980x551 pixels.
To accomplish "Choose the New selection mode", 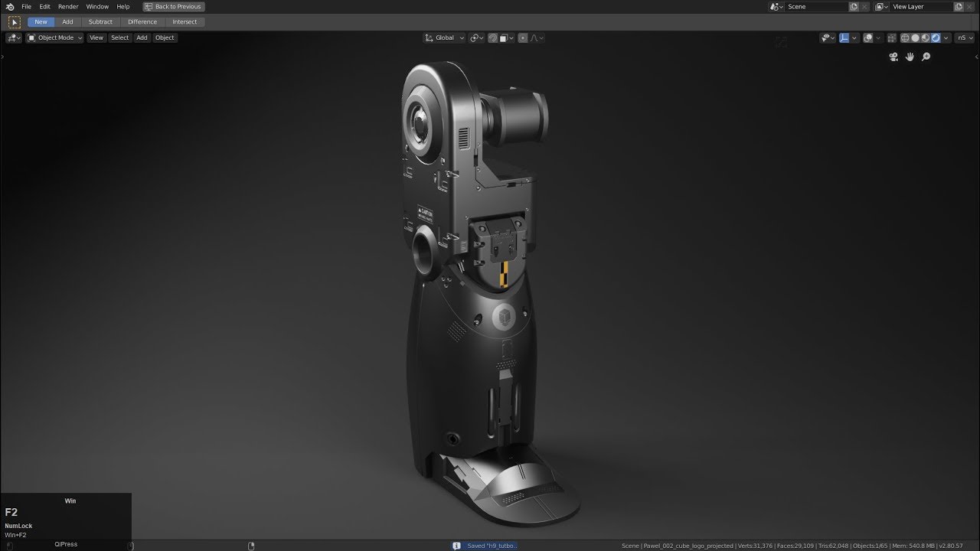I will tap(41, 22).
